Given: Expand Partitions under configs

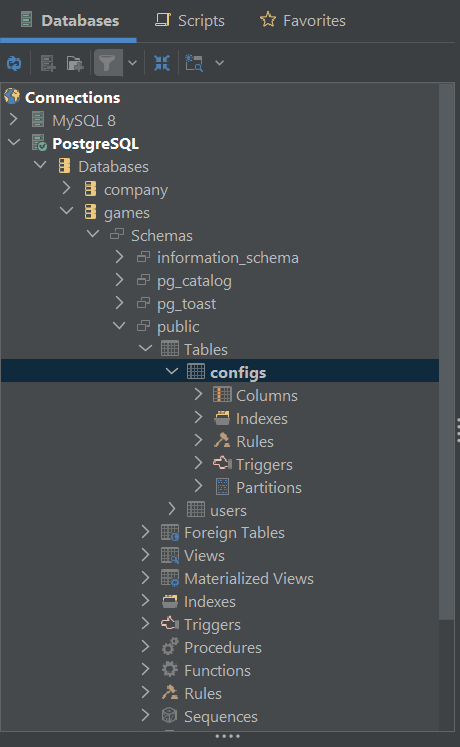Looking at the screenshot, I should 199,485.
